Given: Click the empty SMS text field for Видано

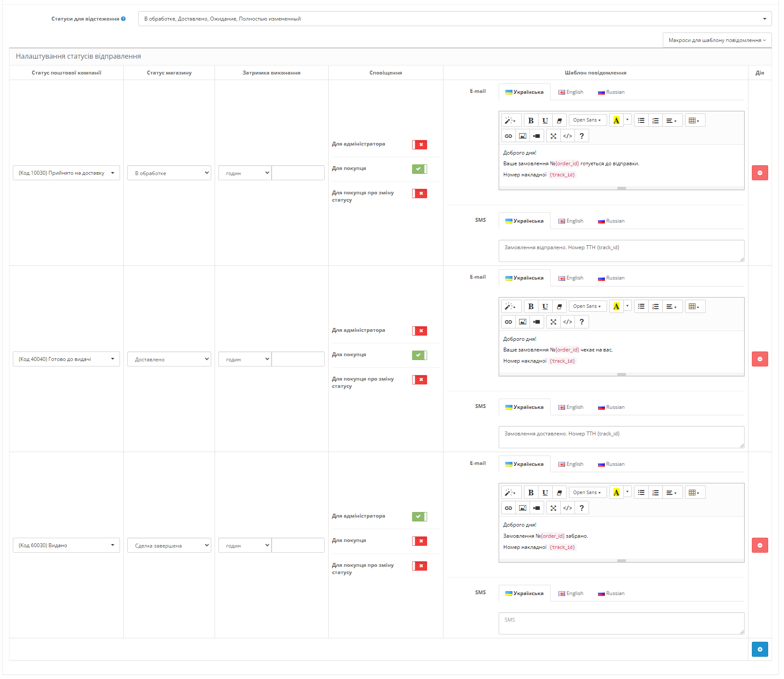Looking at the screenshot, I should 621,623.
